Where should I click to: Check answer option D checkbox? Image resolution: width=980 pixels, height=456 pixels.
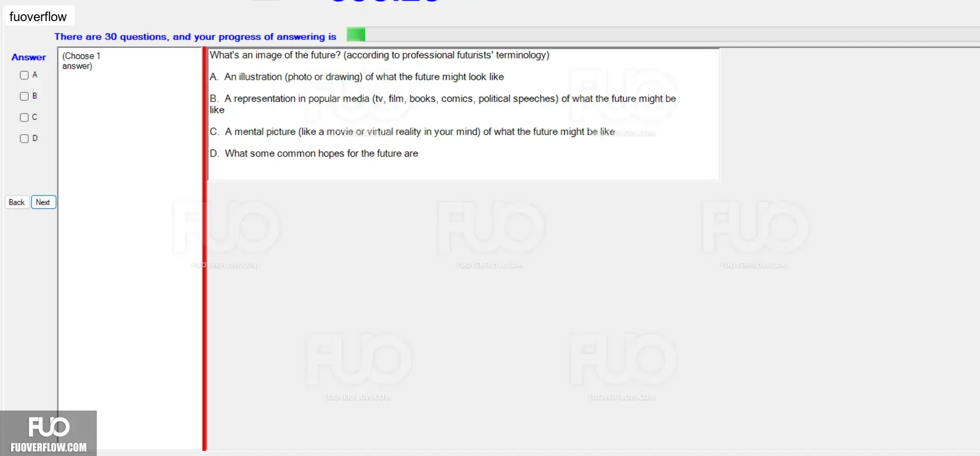click(x=24, y=138)
